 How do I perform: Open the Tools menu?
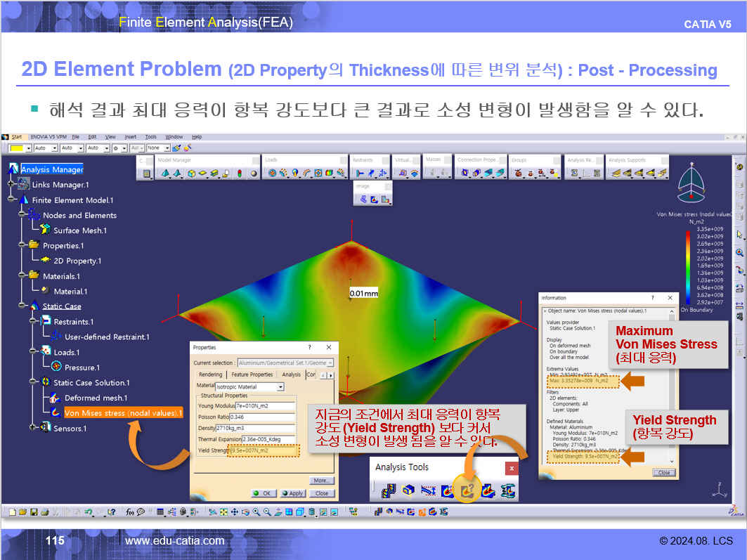tap(150, 136)
